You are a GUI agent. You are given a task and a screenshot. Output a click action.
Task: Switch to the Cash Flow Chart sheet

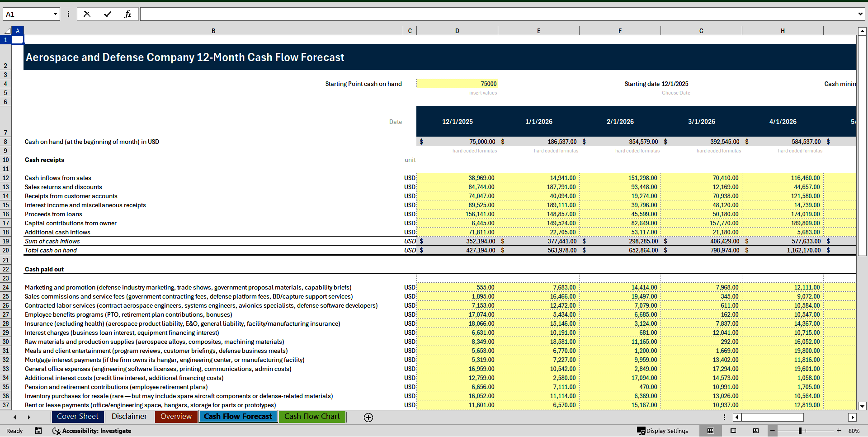pos(312,417)
